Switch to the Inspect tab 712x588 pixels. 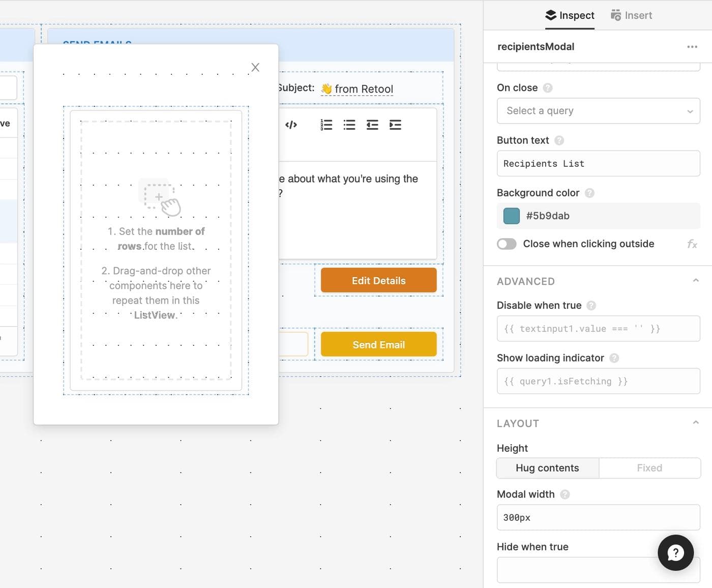coord(570,15)
